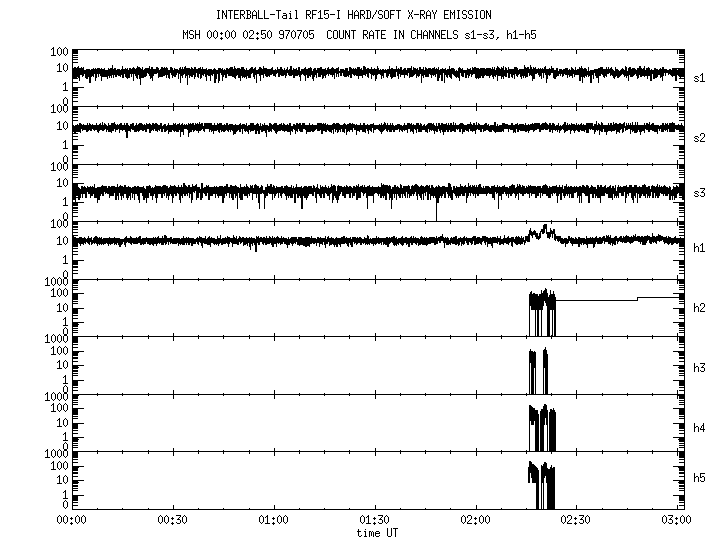Click the burst peak in h1 panel
Viewport: 720px width, 550px height.
(x=545, y=229)
